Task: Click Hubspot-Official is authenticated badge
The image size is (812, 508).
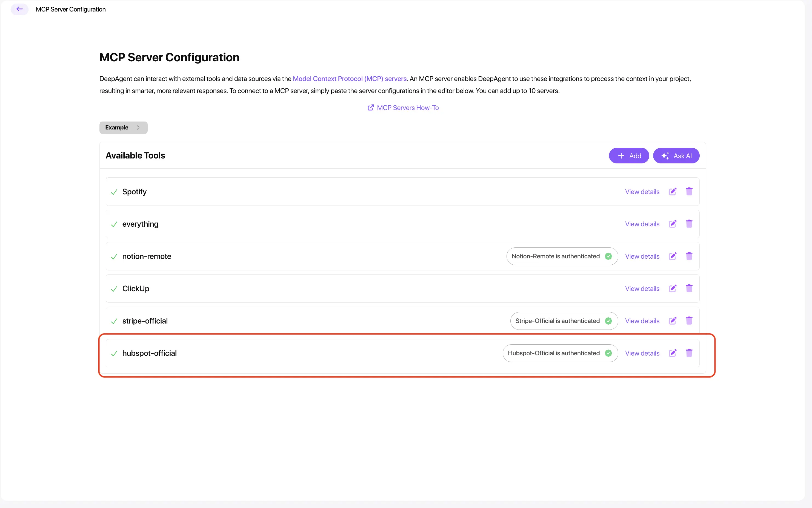Action: coord(560,353)
